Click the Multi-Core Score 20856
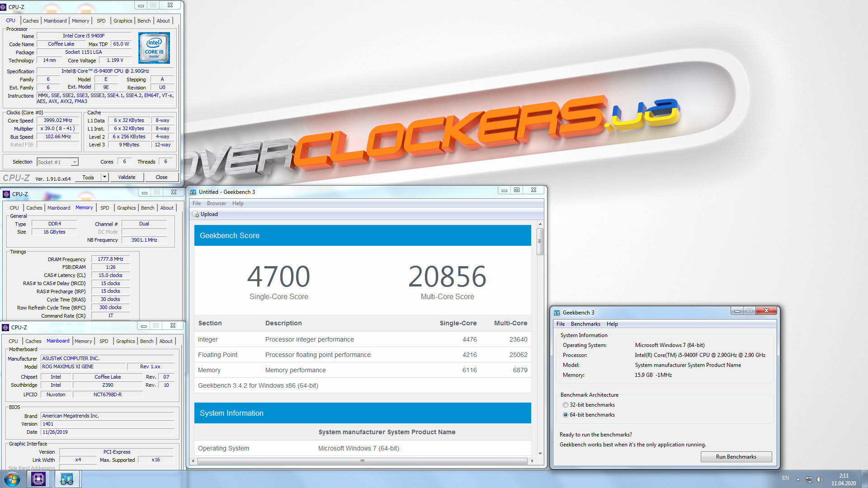The width and height of the screenshot is (868, 488). tap(447, 277)
